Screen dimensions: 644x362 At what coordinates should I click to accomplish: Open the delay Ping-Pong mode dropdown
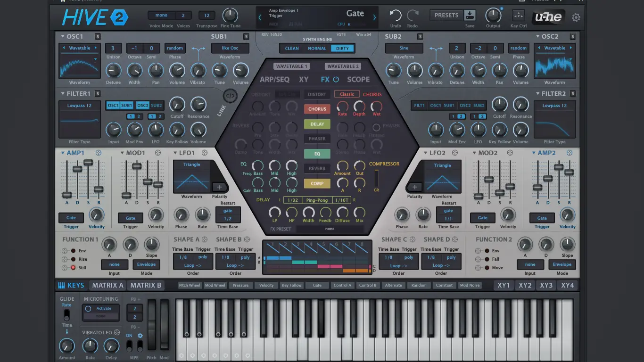[x=317, y=200]
